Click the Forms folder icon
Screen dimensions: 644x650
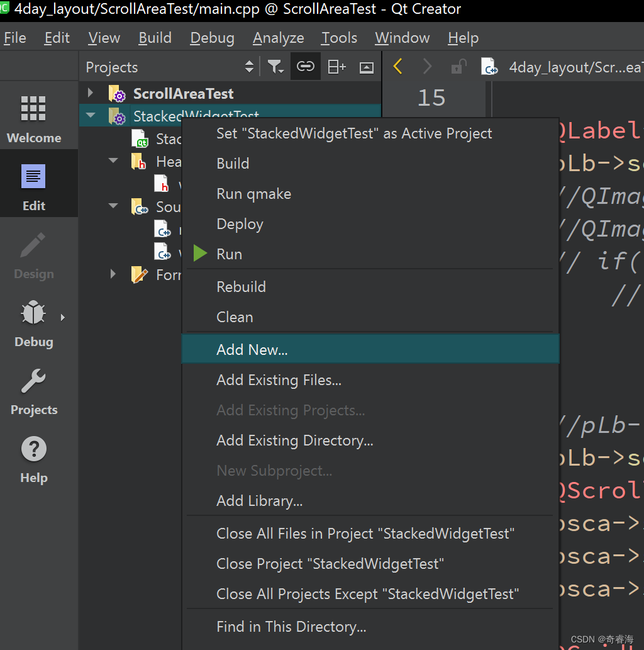[139, 274]
